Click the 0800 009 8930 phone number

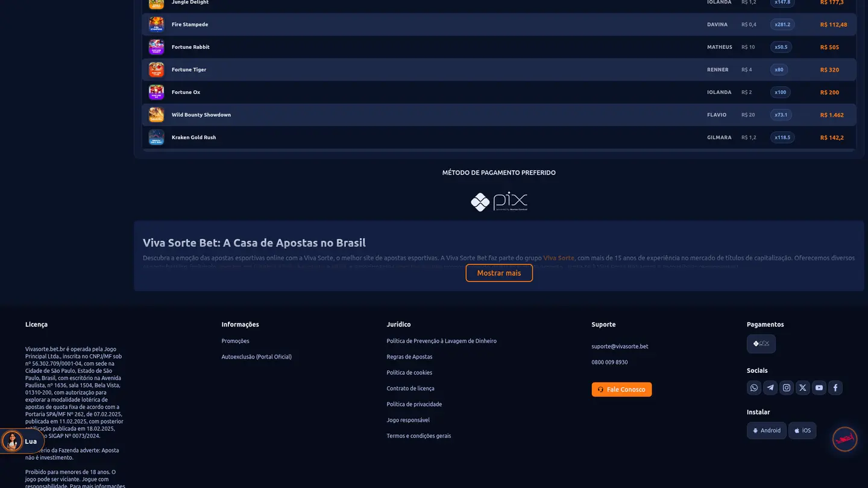(609, 362)
